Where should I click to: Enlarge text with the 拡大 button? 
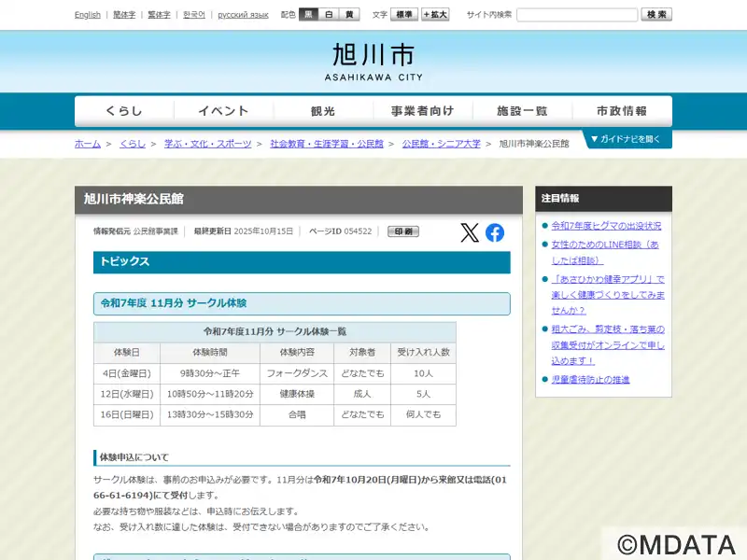coord(435,15)
